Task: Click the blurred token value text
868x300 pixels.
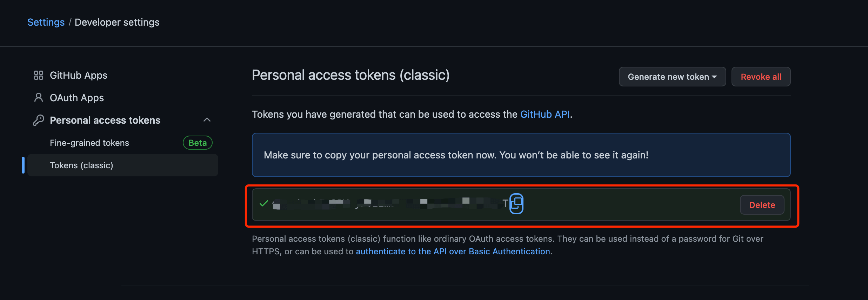Action: pos(390,203)
